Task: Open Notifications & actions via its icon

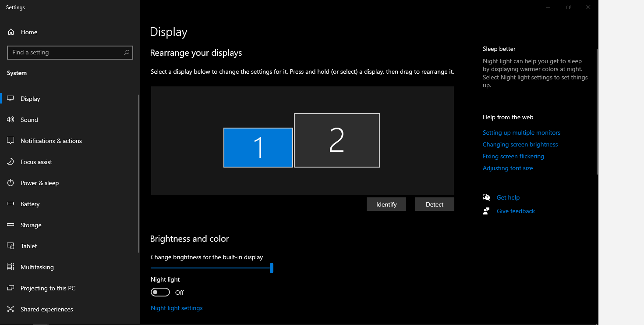Action: point(11,140)
